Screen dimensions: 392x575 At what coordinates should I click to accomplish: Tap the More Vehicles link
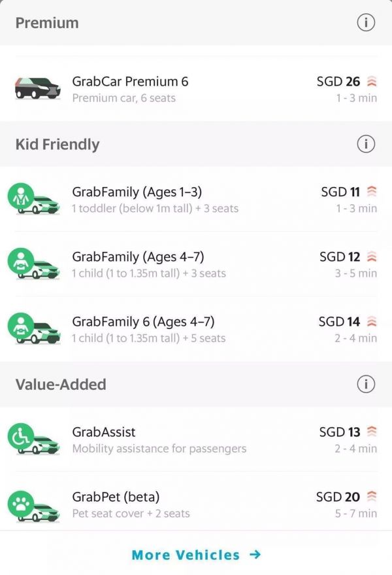pos(196,555)
